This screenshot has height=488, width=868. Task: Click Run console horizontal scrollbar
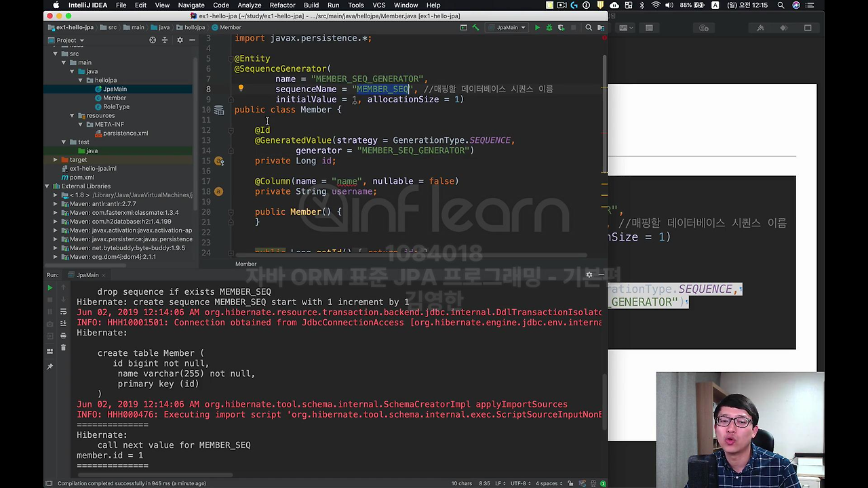pyautogui.click(x=156, y=474)
